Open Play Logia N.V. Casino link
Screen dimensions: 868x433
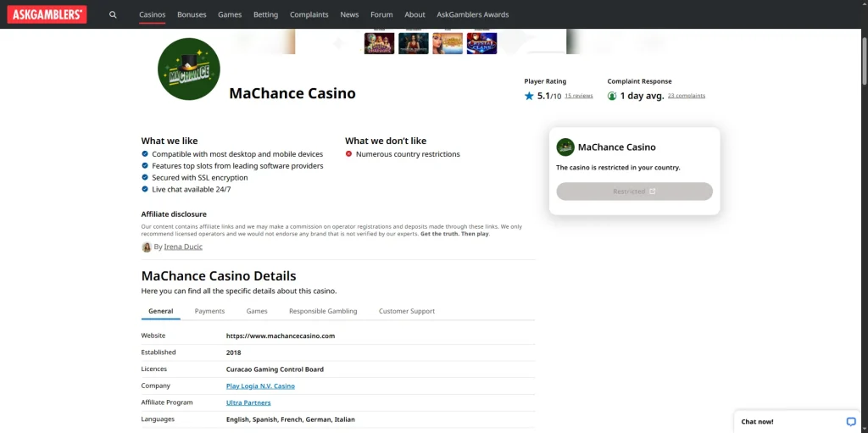click(x=261, y=386)
